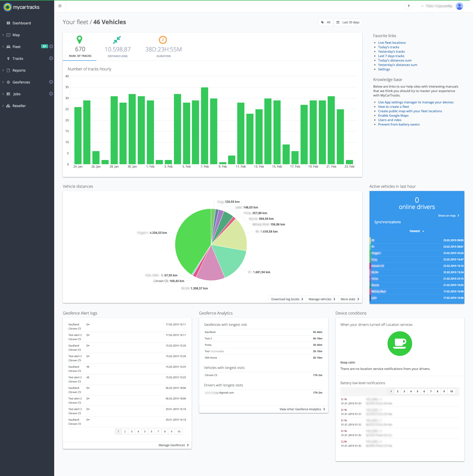473x476 pixels.
Task: Go to page 5 of Geofence Alert logs
Action: point(145,431)
